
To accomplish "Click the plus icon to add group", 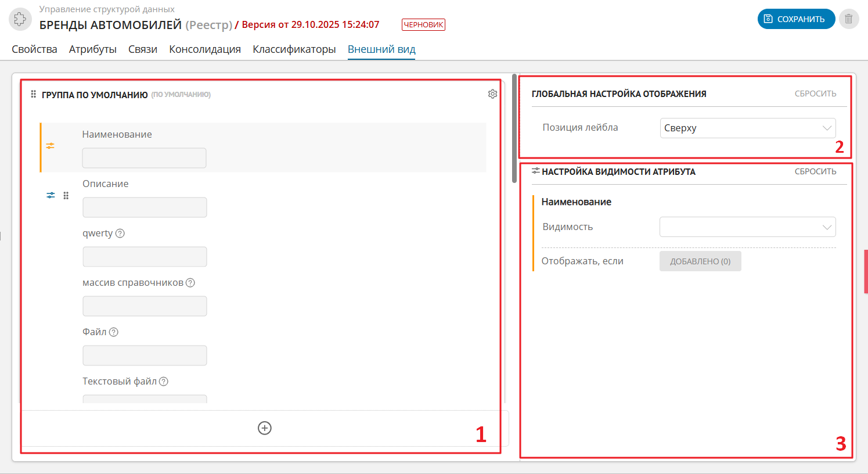I will point(265,428).
